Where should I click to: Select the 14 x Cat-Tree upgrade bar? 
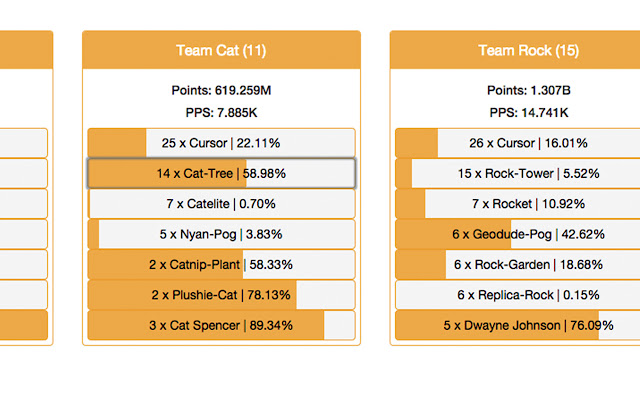click(221, 173)
